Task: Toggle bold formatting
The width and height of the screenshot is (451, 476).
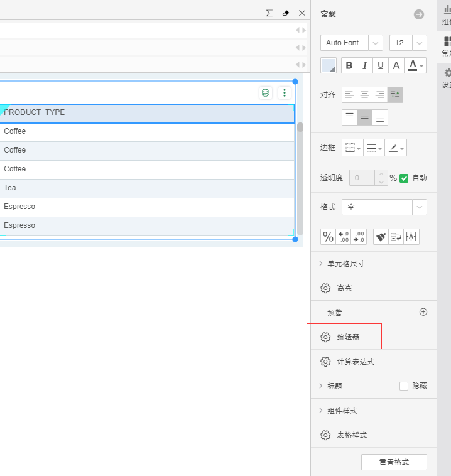Action: (349, 65)
